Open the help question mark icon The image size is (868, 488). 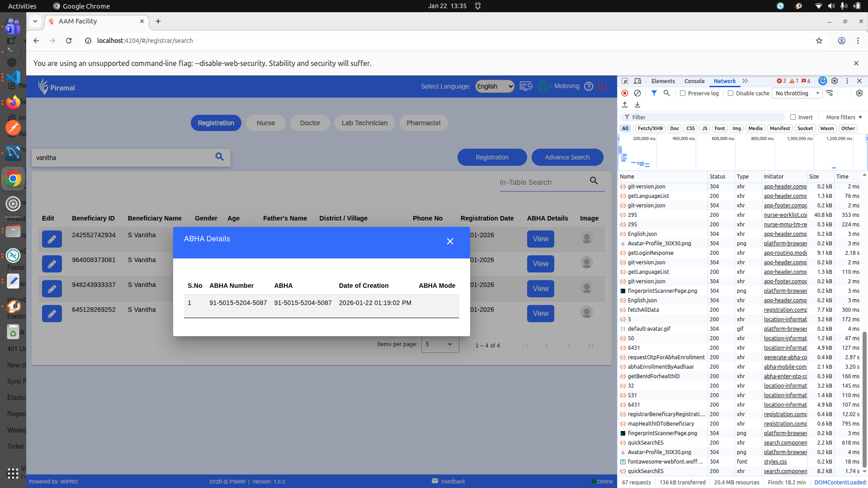tap(588, 86)
